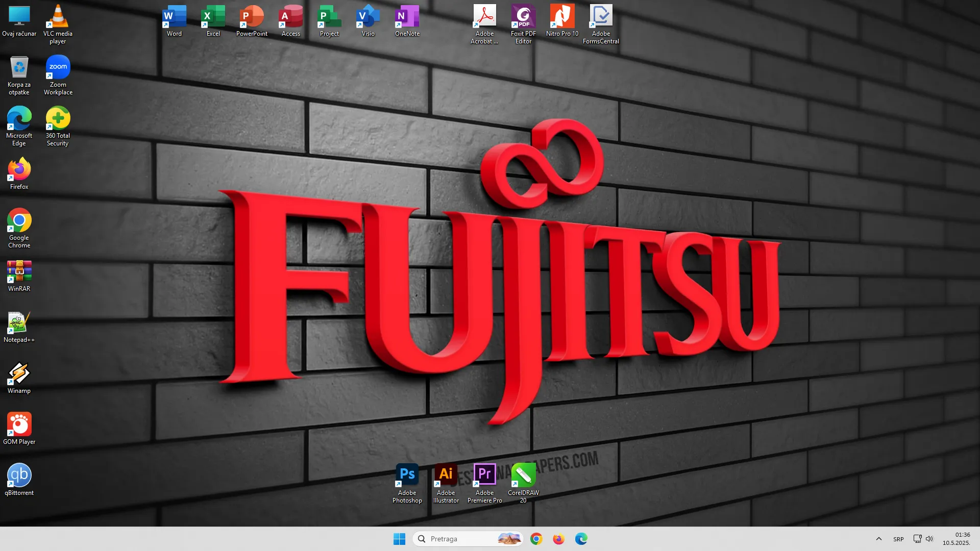
Task: Switch SRP keyboard language indicator
Action: point(898,539)
